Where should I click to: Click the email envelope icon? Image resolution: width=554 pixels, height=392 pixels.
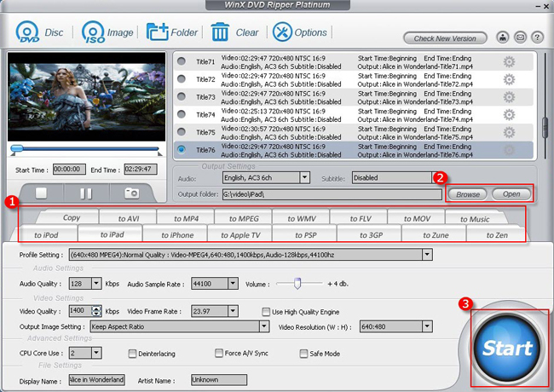tap(520, 37)
